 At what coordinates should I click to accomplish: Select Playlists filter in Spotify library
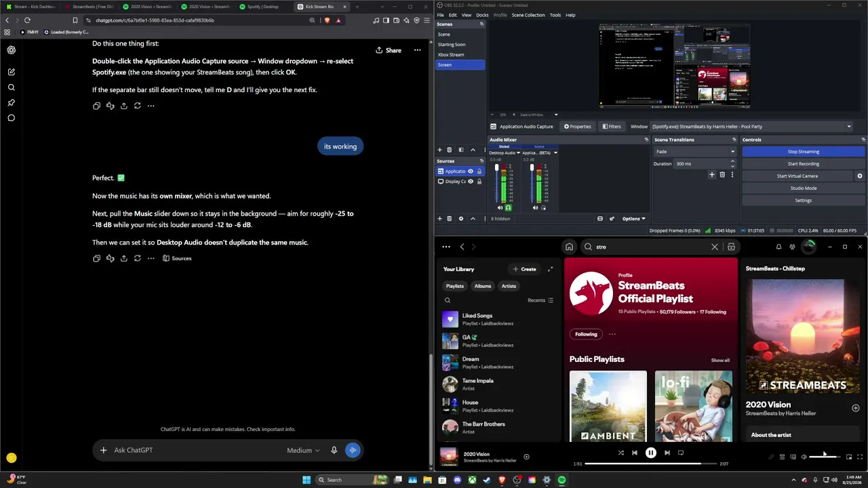pyautogui.click(x=455, y=286)
